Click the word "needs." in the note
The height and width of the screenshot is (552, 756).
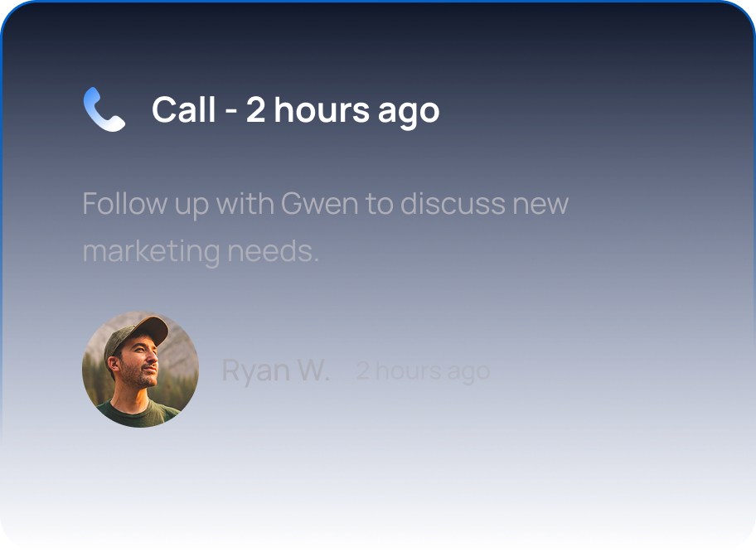click(274, 251)
